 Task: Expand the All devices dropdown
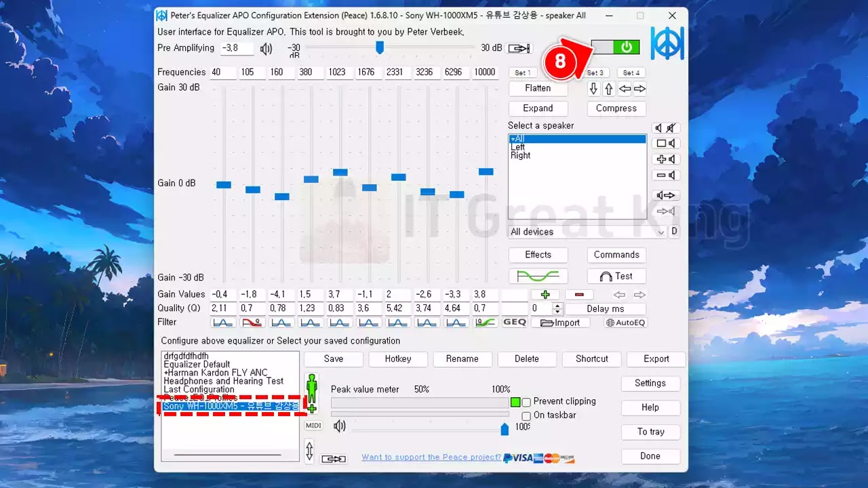(x=587, y=232)
